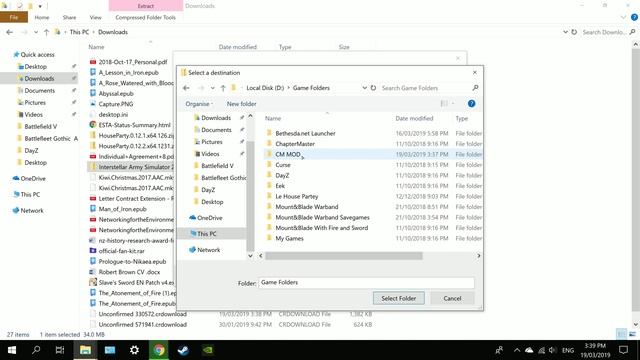Select Battlefield V in dialog sidebar
This screenshot has height=360, width=640.
(x=217, y=166)
